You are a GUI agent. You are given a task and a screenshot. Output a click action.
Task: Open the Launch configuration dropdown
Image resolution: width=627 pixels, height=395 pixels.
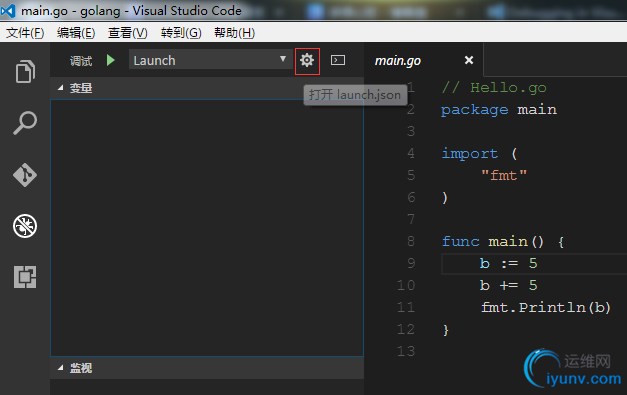pyautogui.click(x=211, y=60)
